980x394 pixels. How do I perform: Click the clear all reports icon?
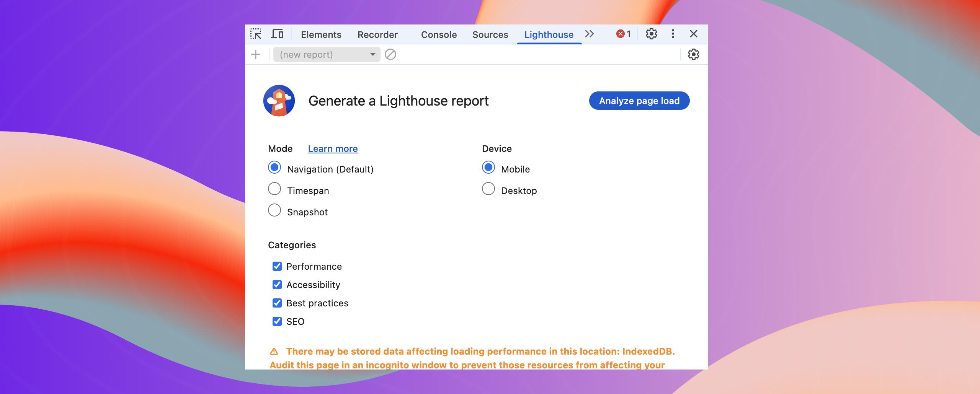pyautogui.click(x=390, y=55)
